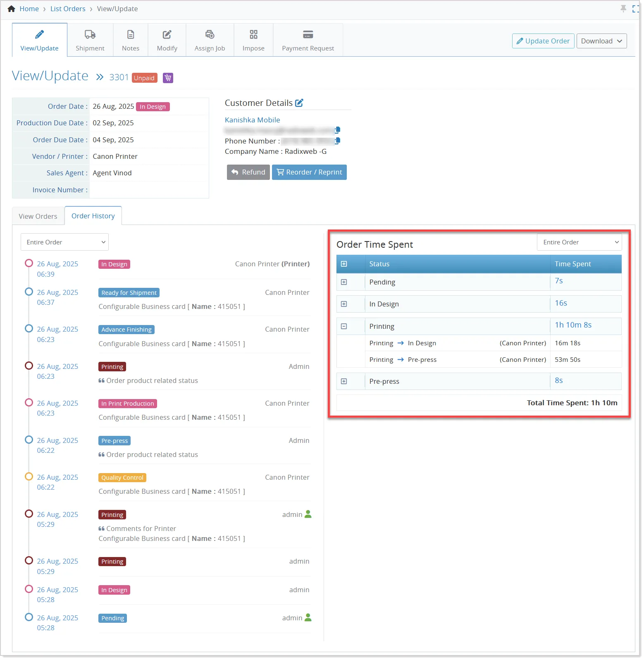Open the Payment Request tab
This screenshot has height=660, width=644.
pos(308,40)
